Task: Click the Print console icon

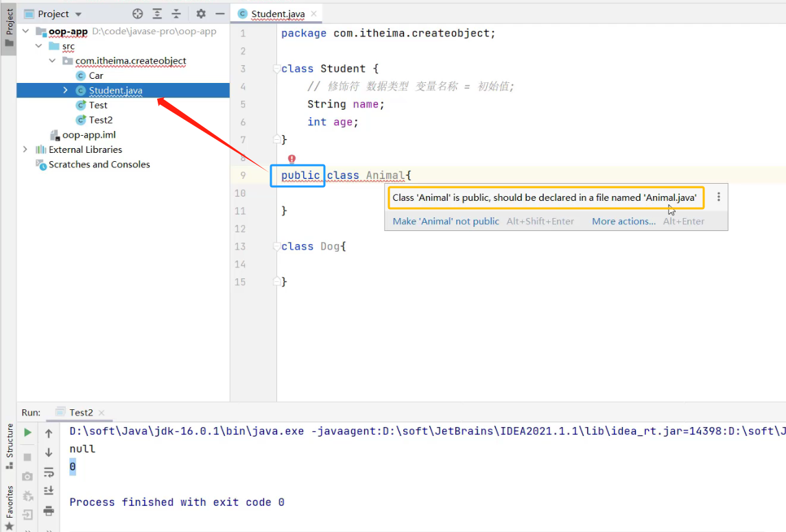Action: coord(49,511)
